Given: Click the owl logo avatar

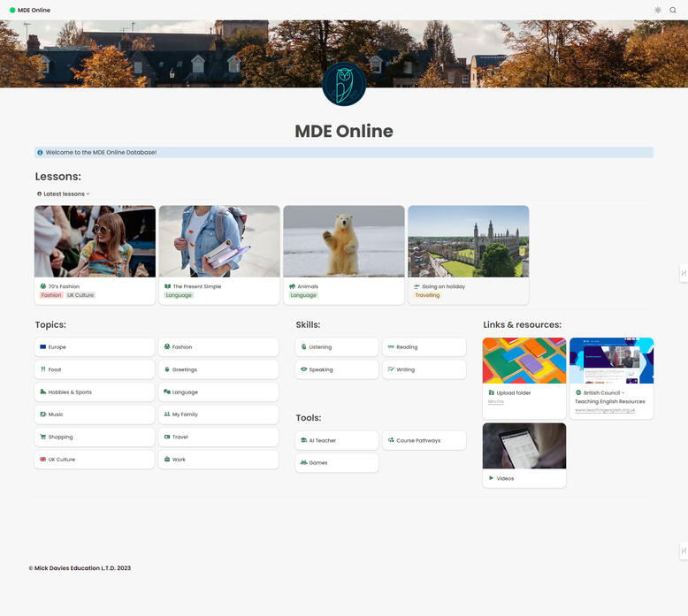Looking at the screenshot, I should (344, 84).
